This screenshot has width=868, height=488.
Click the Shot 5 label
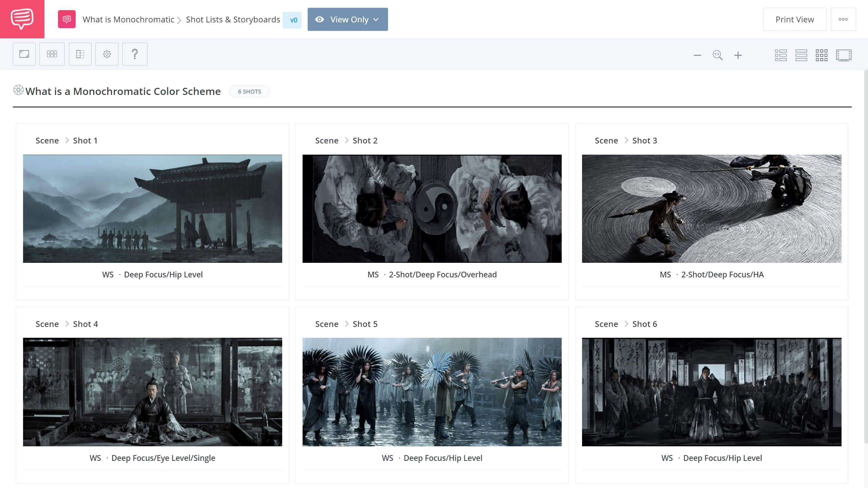365,324
